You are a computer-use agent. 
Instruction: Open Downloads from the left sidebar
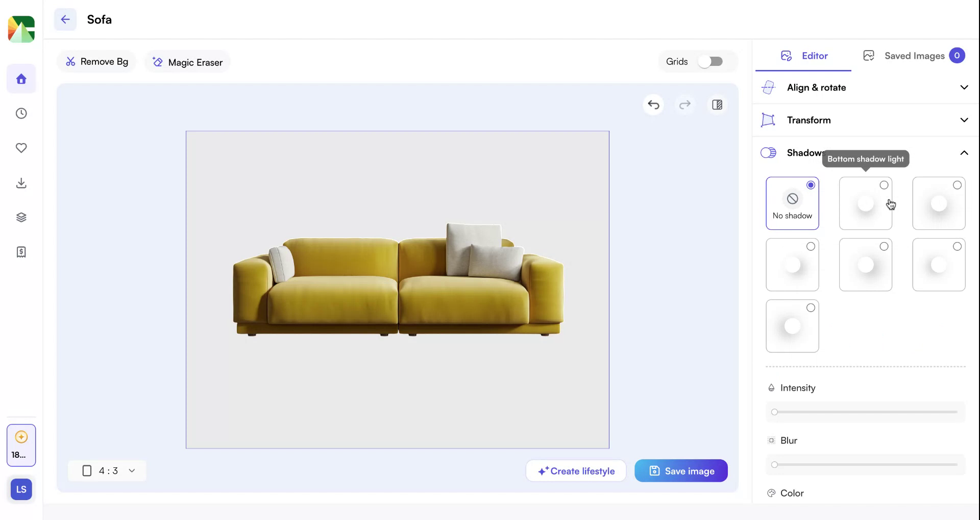[x=21, y=183]
